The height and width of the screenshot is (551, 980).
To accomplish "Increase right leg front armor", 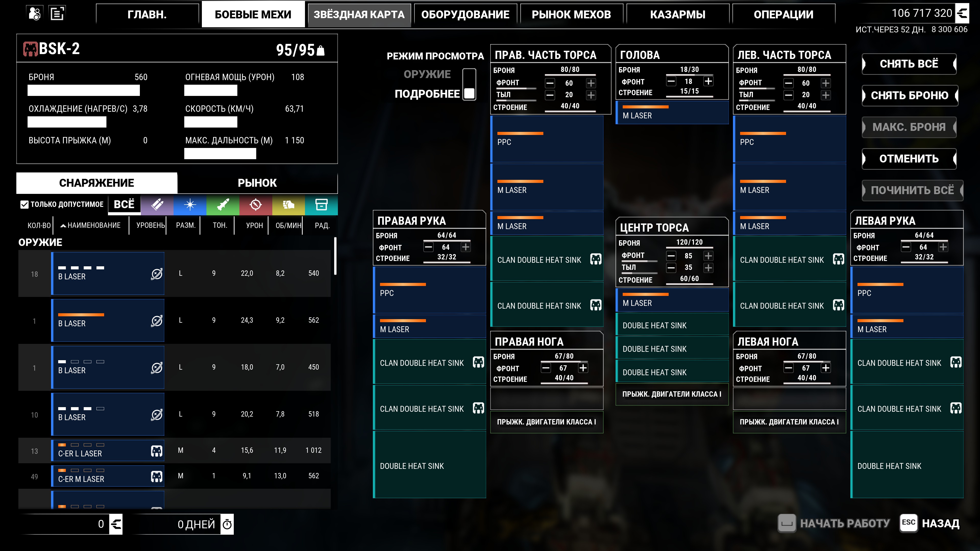I will pyautogui.click(x=583, y=368).
